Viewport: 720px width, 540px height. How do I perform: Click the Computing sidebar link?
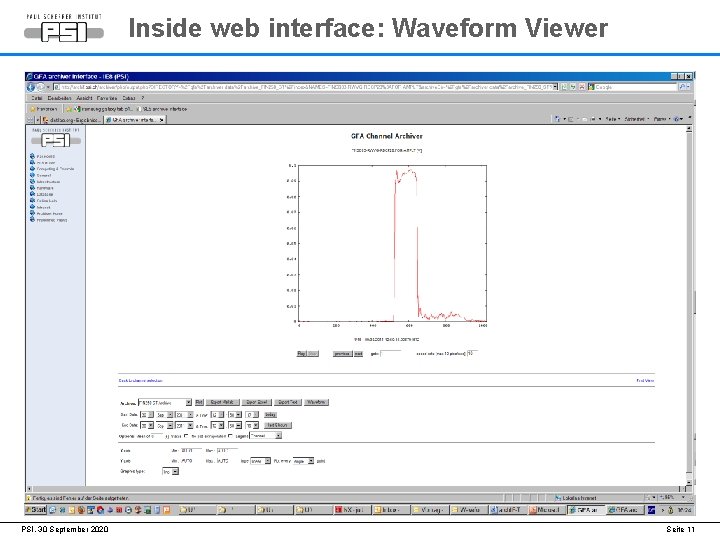55,169
